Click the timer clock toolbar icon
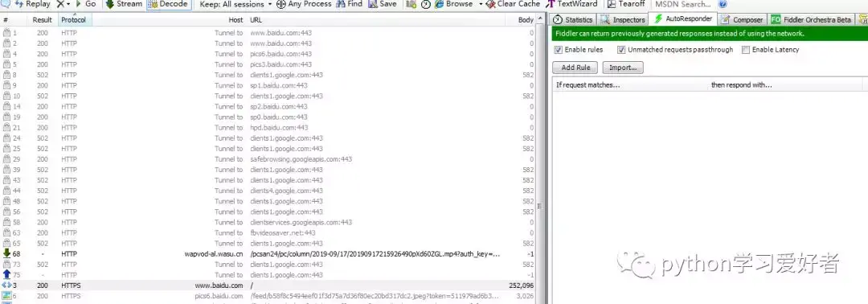Image resolution: width=868 pixels, height=304 pixels. (425, 4)
